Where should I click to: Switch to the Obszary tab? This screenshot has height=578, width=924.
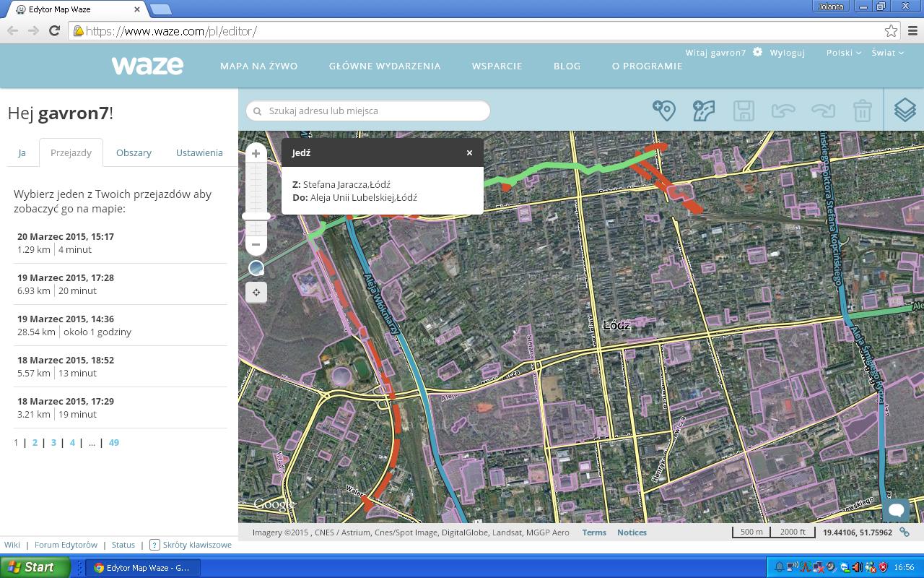coord(134,152)
